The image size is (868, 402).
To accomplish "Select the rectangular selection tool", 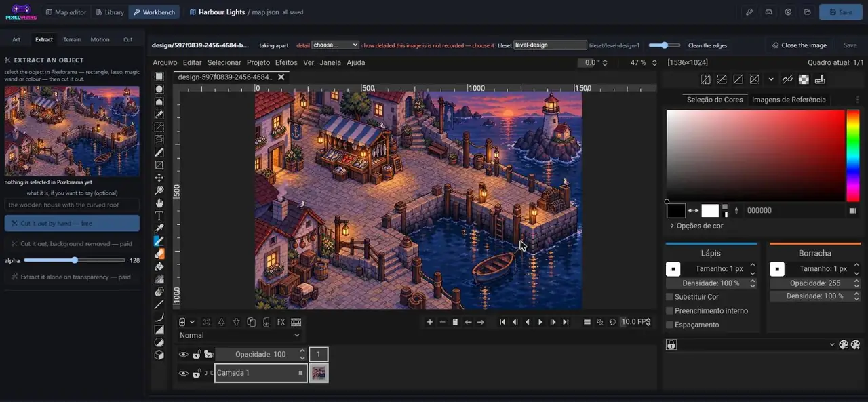I will tap(159, 76).
